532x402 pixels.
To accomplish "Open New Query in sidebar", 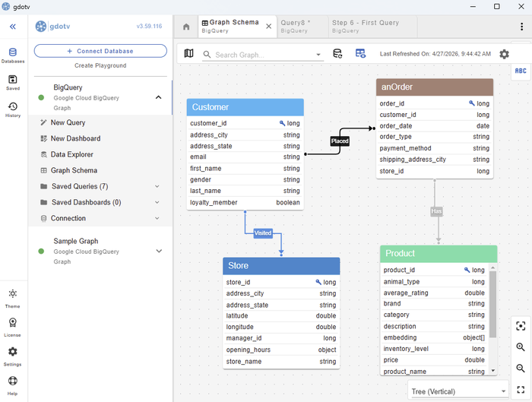I will pyautogui.click(x=68, y=122).
